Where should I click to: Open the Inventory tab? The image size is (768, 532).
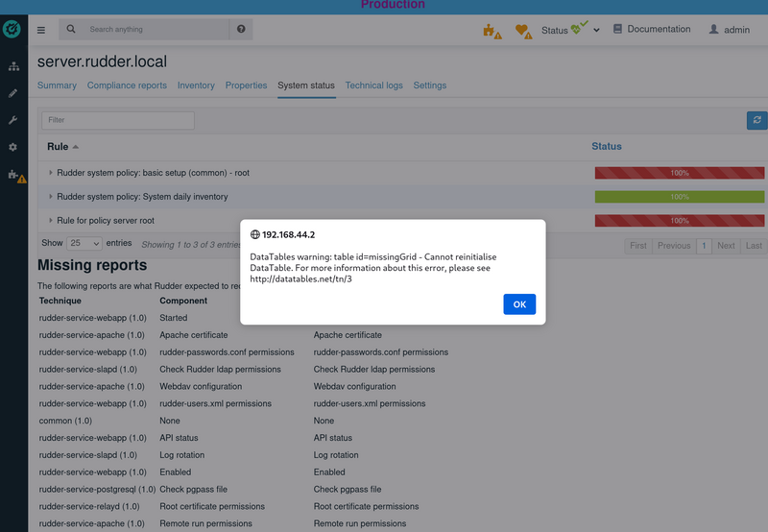[196, 85]
